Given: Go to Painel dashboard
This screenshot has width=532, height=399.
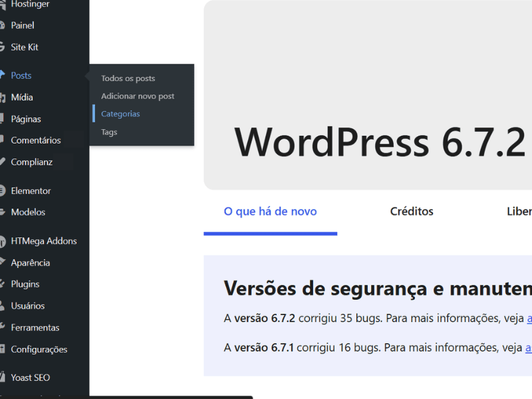Looking at the screenshot, I should (23, 25).
